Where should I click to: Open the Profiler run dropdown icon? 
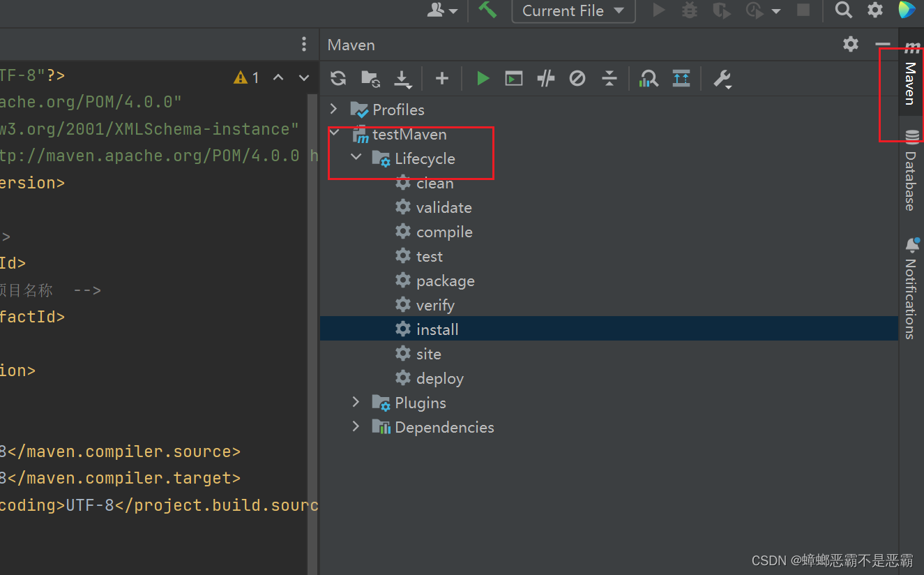[763, 10]
